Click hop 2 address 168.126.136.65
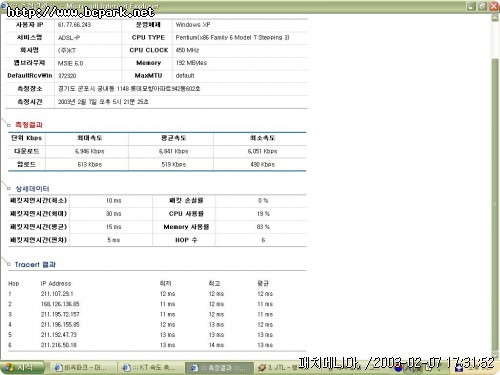500x375 pixels. click(x=60, y=304)
